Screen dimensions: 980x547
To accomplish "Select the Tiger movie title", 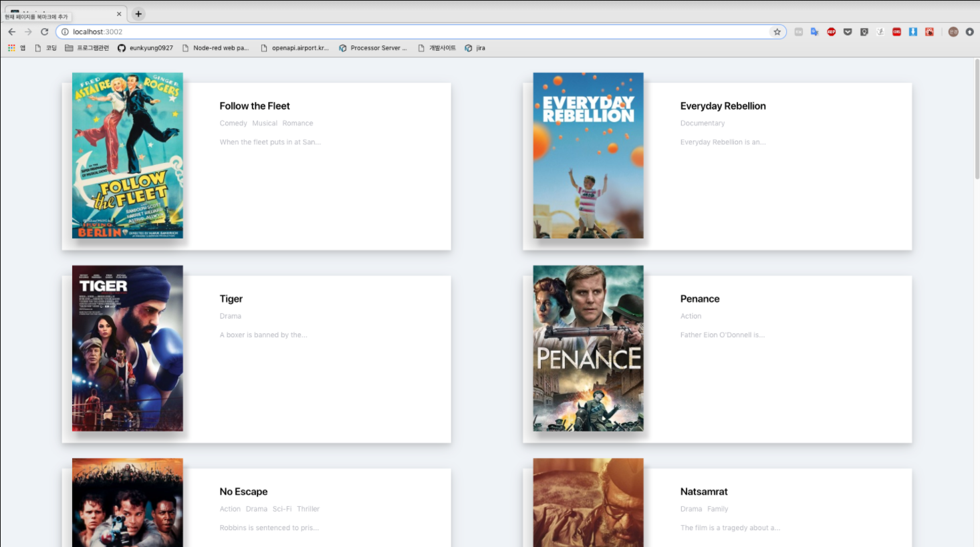I will click(x=231, y=299).
